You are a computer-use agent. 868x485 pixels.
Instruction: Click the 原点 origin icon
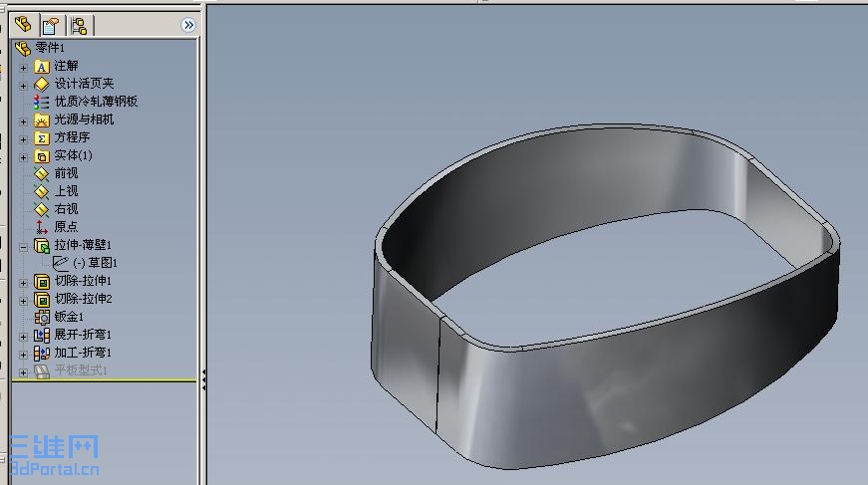[x=42, y=227]
